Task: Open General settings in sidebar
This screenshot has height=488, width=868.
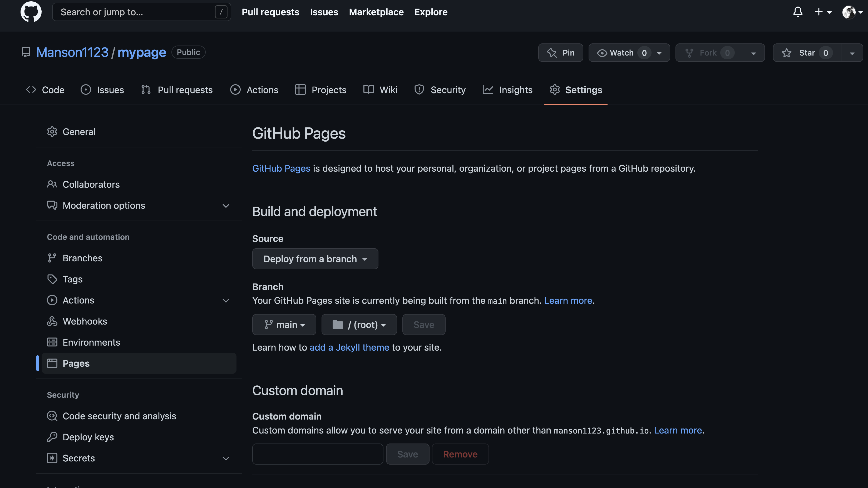Action: [139, 132]
